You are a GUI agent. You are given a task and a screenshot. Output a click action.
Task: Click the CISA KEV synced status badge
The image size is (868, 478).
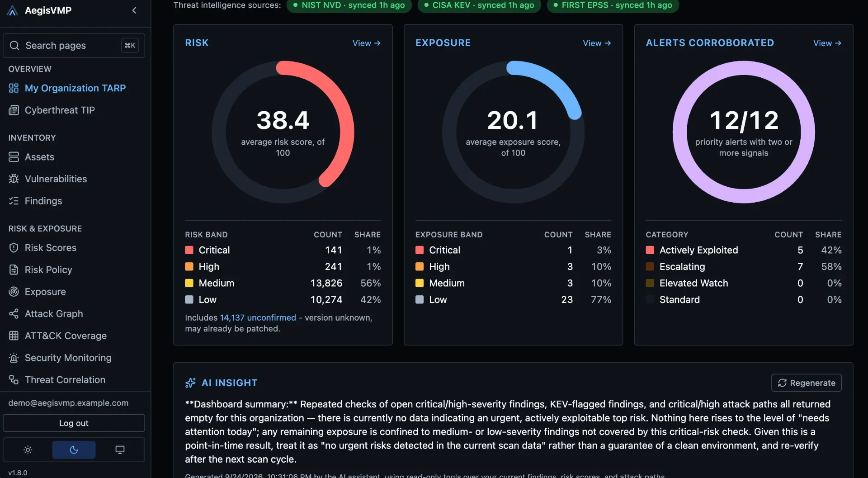tap(479, 5)
